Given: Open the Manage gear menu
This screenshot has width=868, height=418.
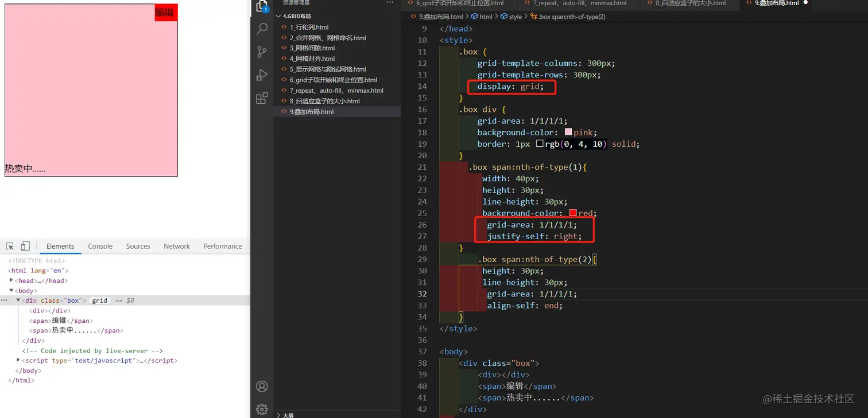Looking at the screenshot, I should point(262,409).
